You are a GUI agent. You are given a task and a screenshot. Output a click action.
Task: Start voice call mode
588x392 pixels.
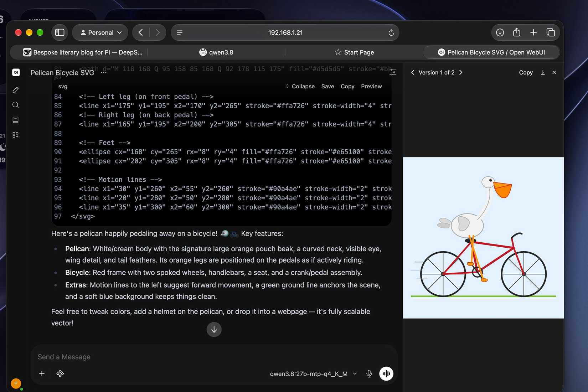point(386,373)
